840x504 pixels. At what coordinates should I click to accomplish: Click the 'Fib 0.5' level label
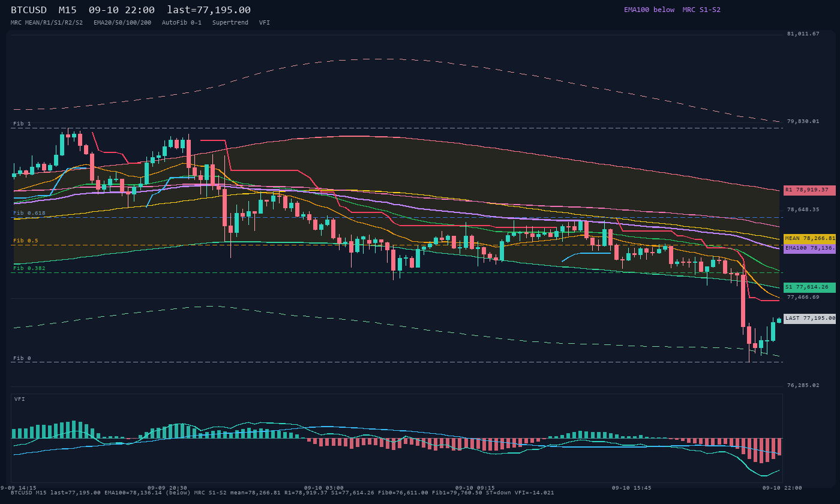coord(26,241)
